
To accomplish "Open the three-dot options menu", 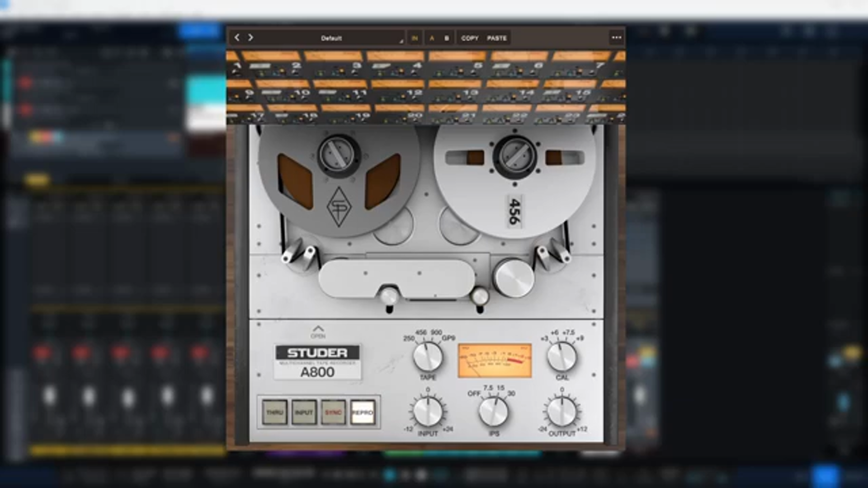I will pos(616,38).
